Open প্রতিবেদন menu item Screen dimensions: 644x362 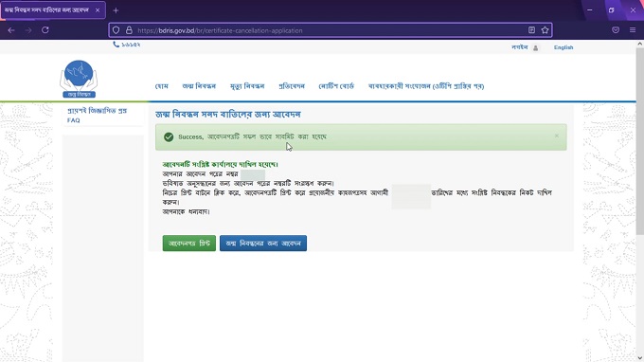(292, 86)
